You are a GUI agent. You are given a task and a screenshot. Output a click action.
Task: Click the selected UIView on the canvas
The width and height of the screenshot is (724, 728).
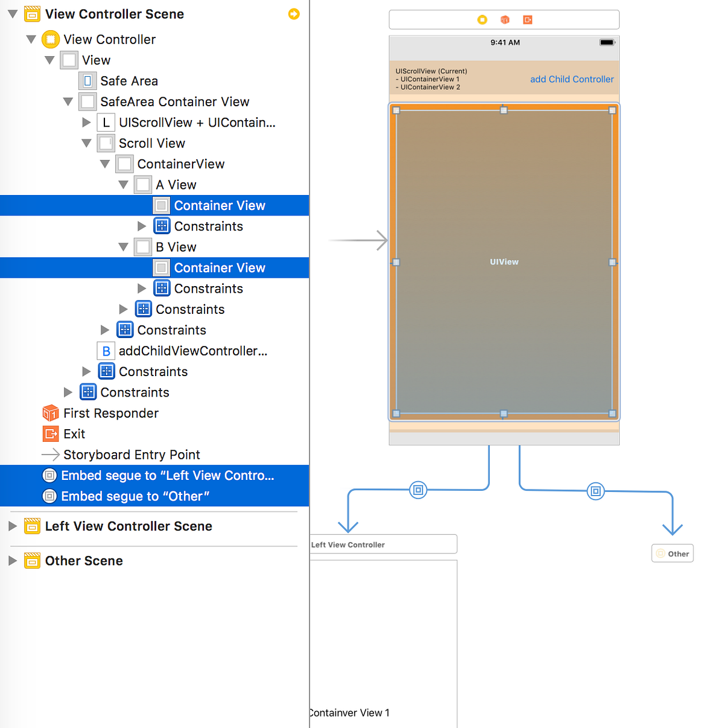[504, 262]
